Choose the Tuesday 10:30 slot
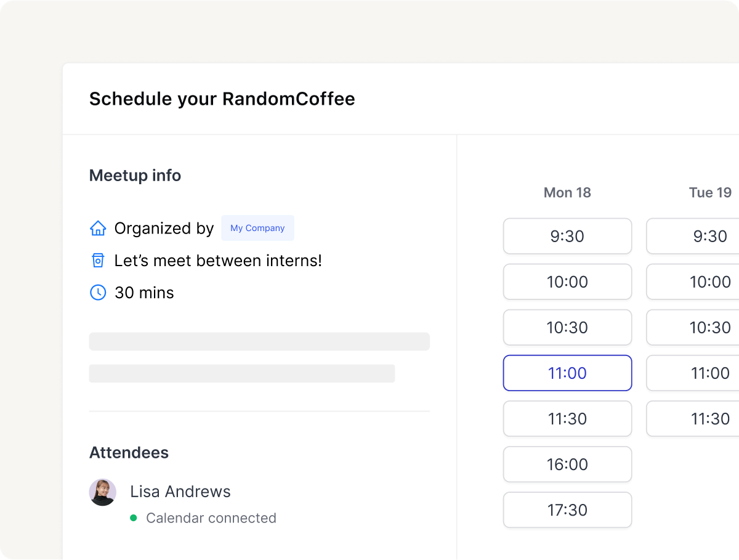 (693, 327)
